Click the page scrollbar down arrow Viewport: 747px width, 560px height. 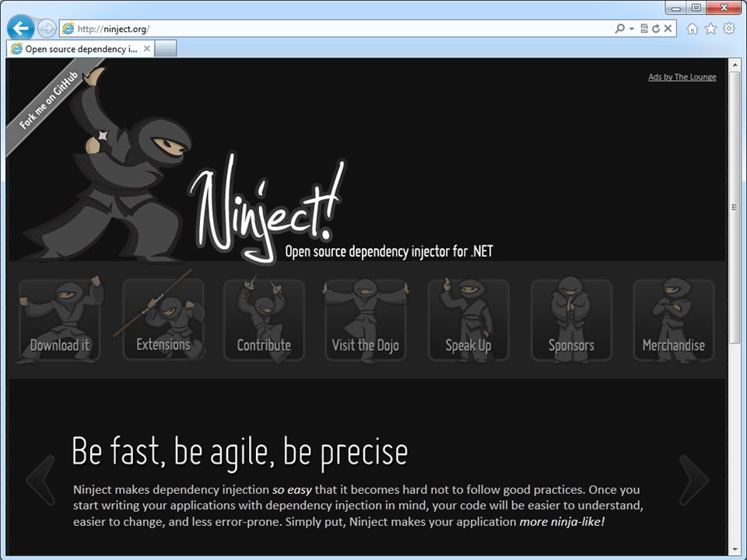734,550
